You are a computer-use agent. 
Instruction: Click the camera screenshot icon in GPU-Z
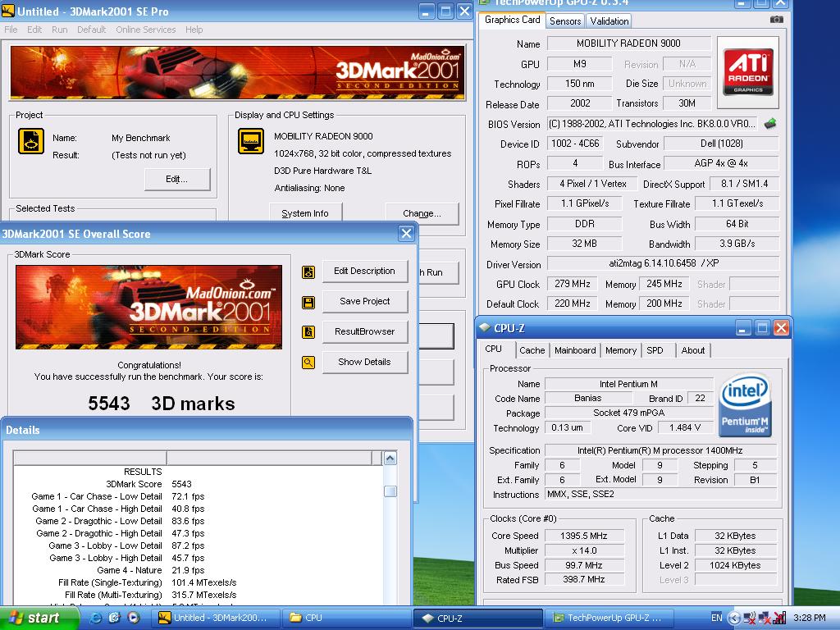coord(776,20)
